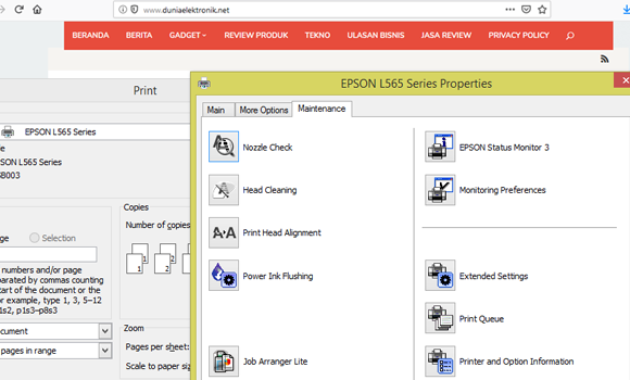Launch Power Ink Flushing icon
Screen dimensions: 630x380
click(223, 275)
